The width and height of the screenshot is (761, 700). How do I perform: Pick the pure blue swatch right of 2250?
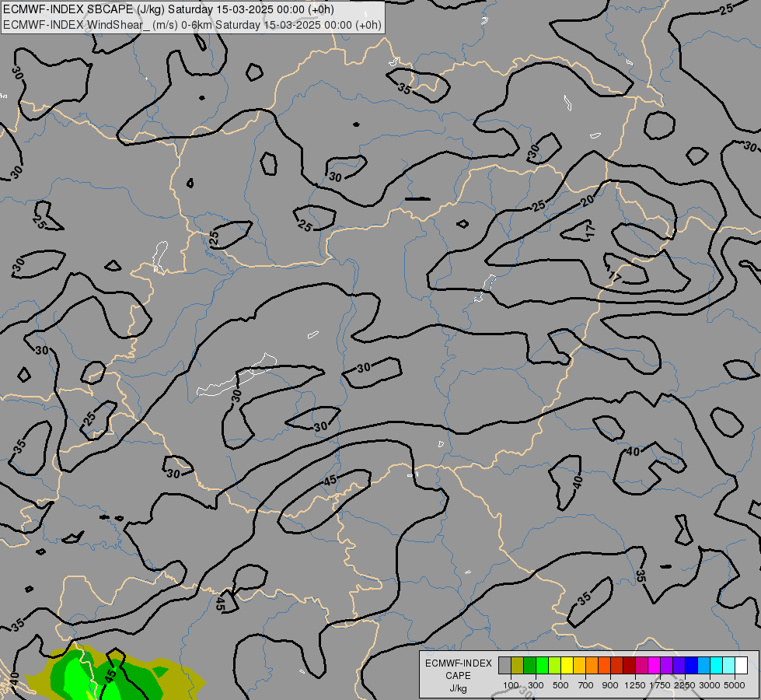point(692,666)
